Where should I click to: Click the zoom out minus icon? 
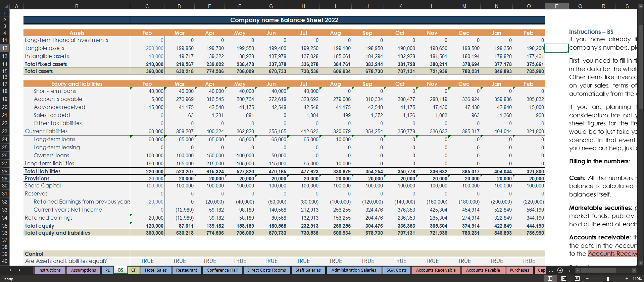[x=587, y=279]
